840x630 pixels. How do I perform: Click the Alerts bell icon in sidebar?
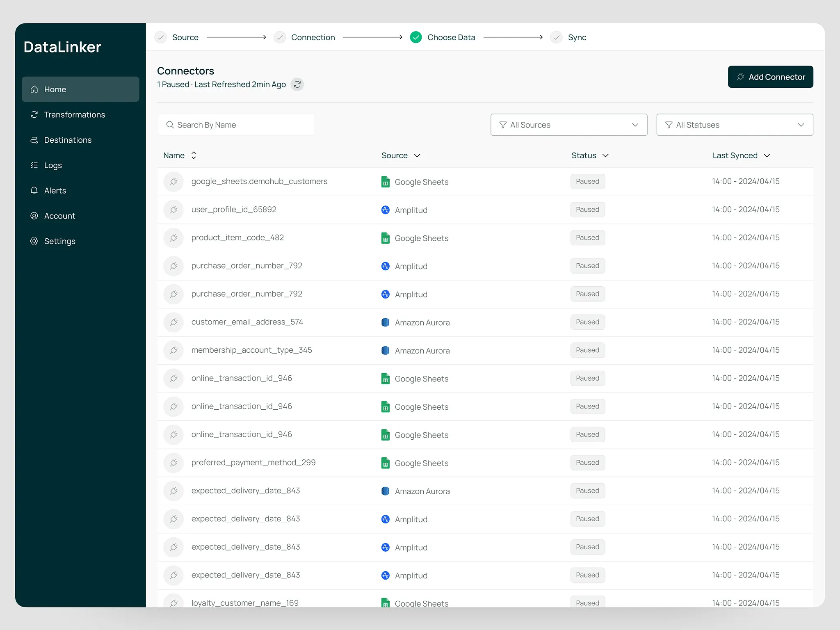click(x=34, y=190)
